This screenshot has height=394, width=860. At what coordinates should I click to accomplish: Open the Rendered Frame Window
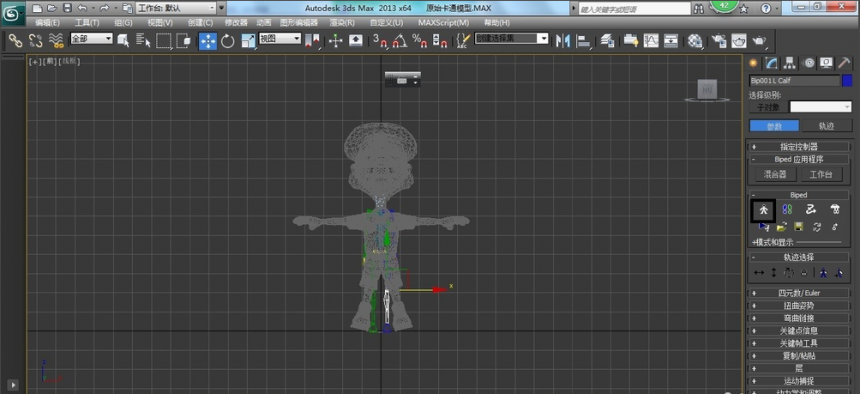[739, 40]
